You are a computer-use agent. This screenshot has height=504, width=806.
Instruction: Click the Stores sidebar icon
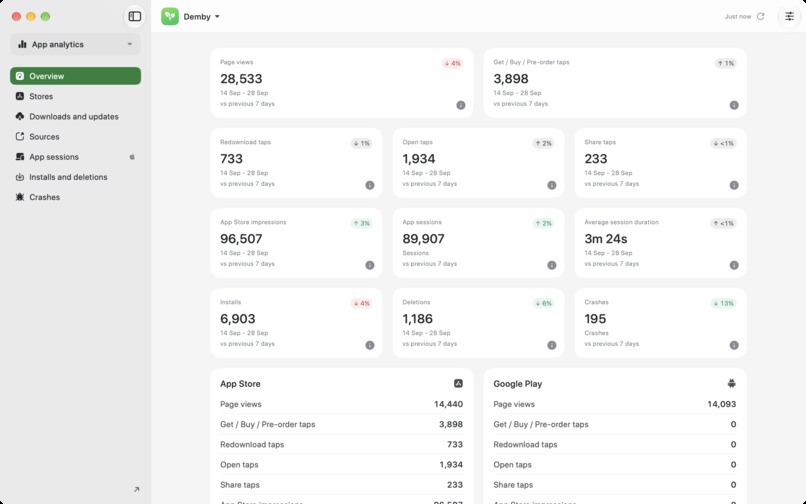click(20, 96)
